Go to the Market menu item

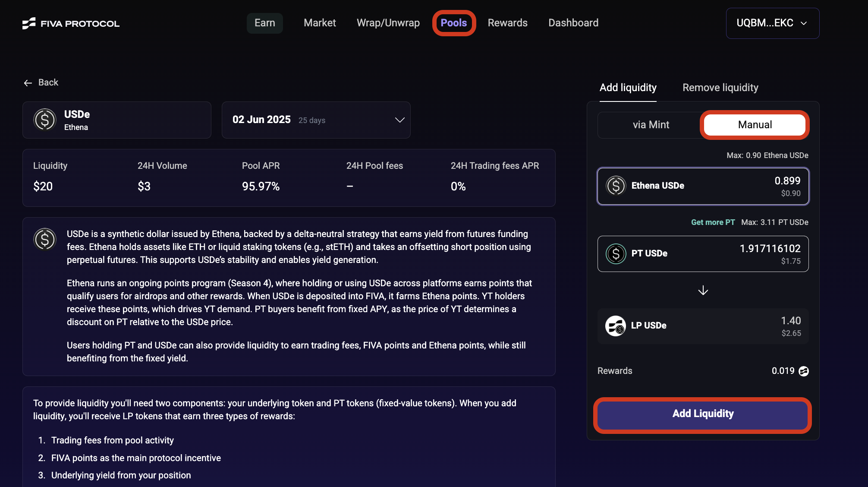click(319, 23)
